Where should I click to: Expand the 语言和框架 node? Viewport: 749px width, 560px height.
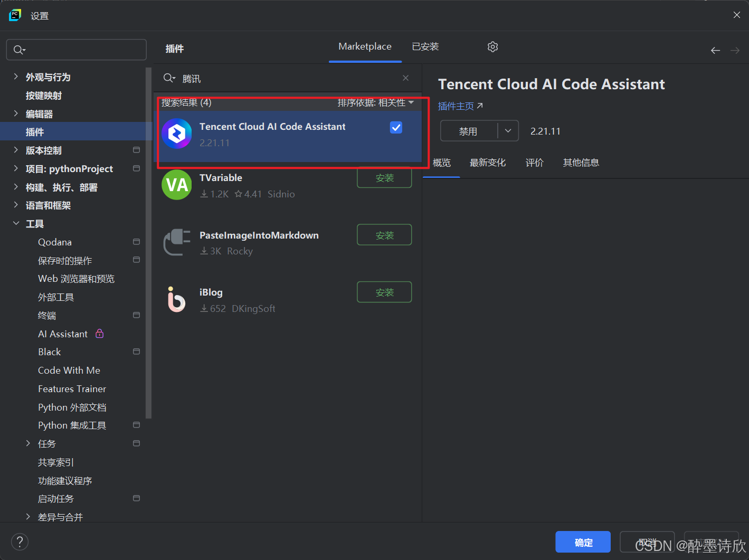[16, 205]
